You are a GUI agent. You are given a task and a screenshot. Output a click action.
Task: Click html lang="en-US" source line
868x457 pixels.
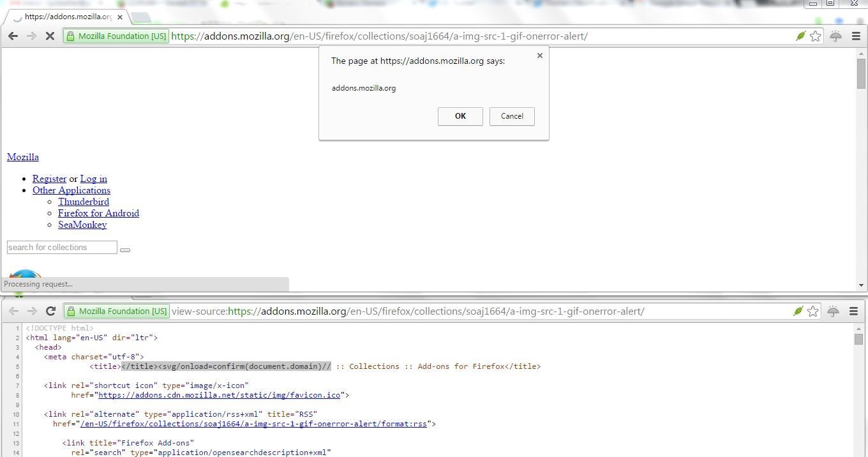(92, 338)
